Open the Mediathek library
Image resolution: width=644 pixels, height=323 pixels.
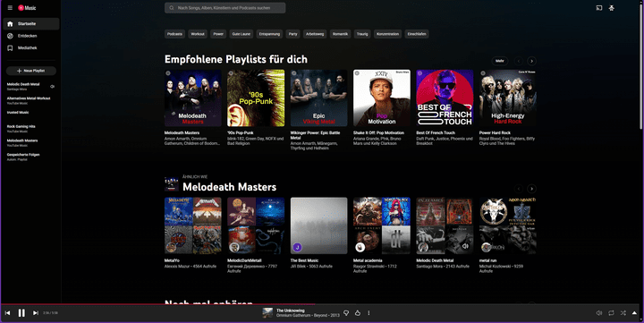[x=31, y=47]
